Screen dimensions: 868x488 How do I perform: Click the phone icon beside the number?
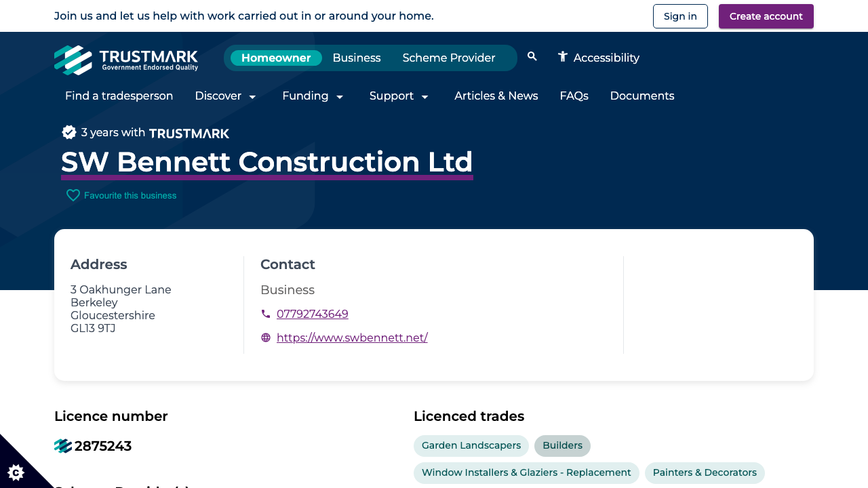(264, 314)
